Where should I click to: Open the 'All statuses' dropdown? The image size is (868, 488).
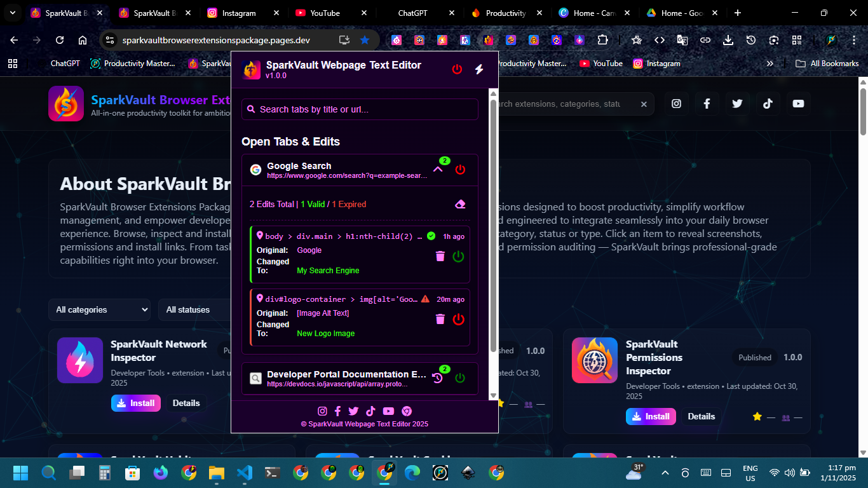tap(191, 310)
